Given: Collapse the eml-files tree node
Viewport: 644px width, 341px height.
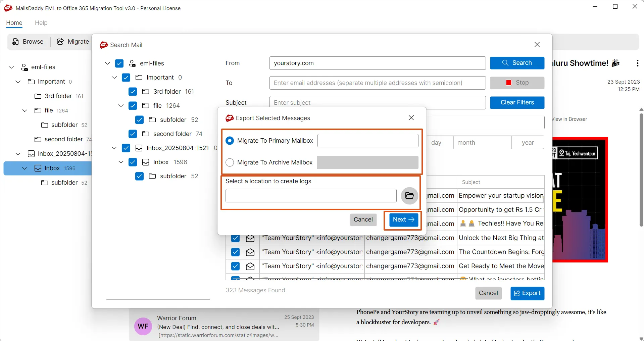Looking at the screenshot, I should [107, 63].
